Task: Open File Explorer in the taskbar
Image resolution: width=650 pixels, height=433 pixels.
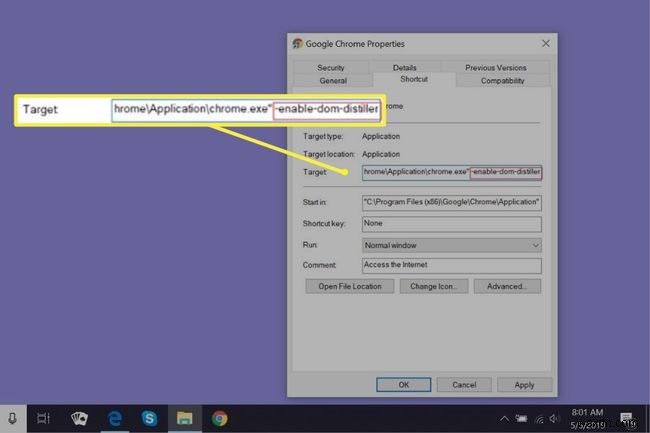Action: click(184, 418)
